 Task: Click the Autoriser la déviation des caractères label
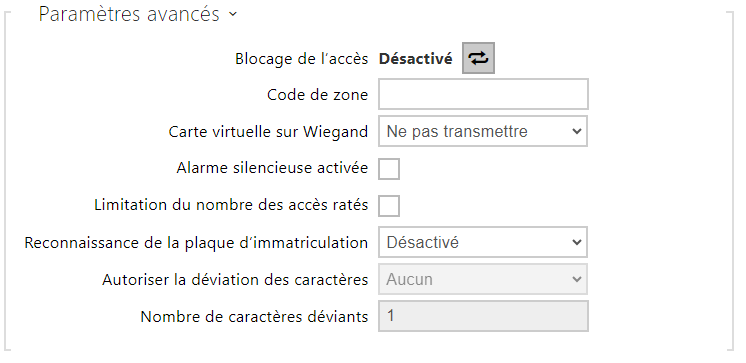(235, 279)
